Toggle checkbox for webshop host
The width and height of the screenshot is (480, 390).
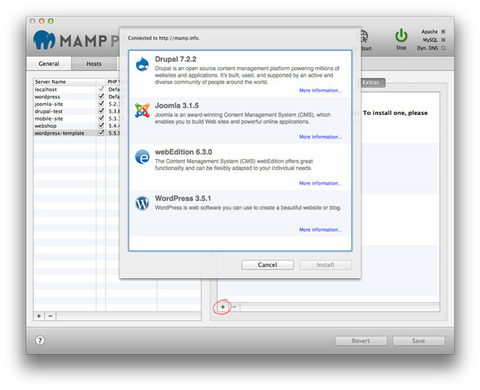point(101,126)
